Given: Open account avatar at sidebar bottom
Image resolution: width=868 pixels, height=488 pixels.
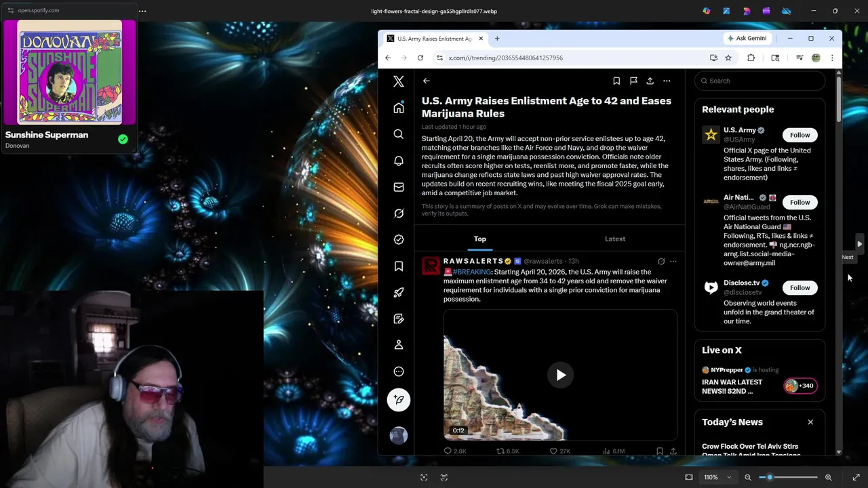Looking at the screenshot, I should pyautogui.click(x=399, y=435).
